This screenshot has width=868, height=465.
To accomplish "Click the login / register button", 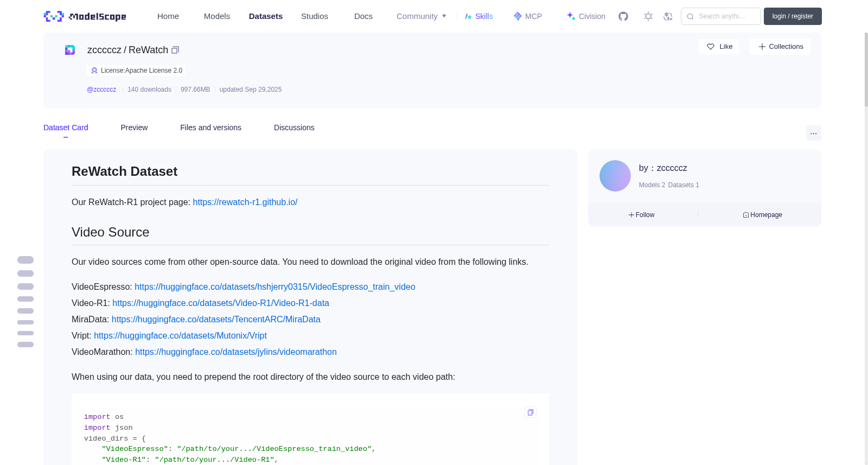I will (793, 16).
